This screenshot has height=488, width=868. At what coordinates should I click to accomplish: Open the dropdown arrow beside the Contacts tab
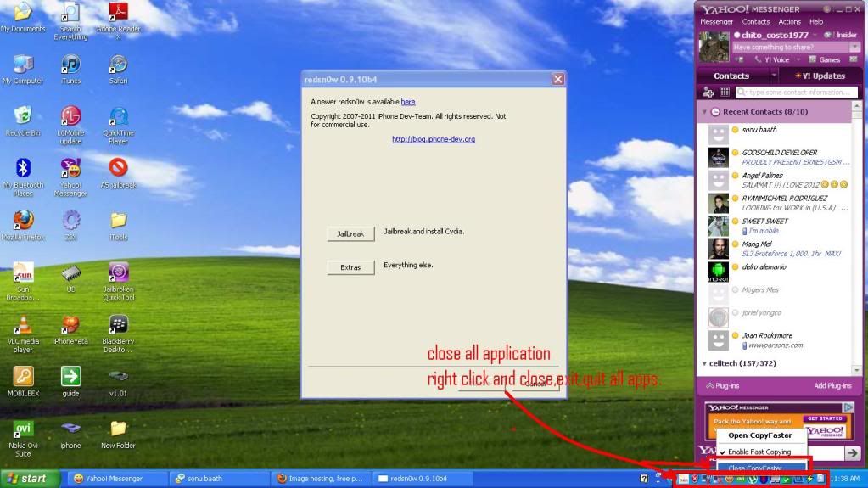[774, 76]
